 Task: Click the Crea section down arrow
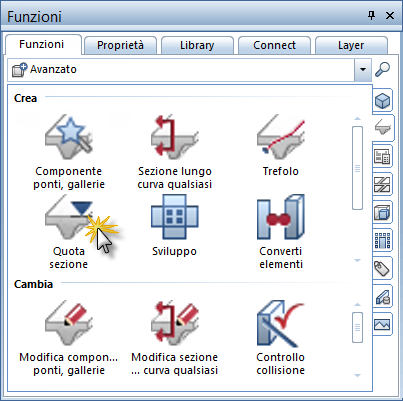pyautogui.click(x=357, y=260)
